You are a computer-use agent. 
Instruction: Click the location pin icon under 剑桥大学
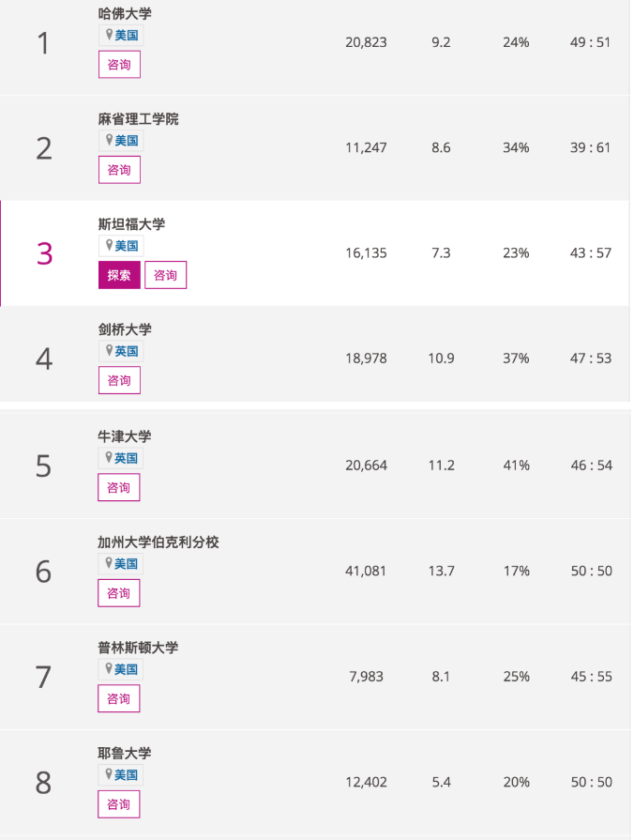[109, 350]
